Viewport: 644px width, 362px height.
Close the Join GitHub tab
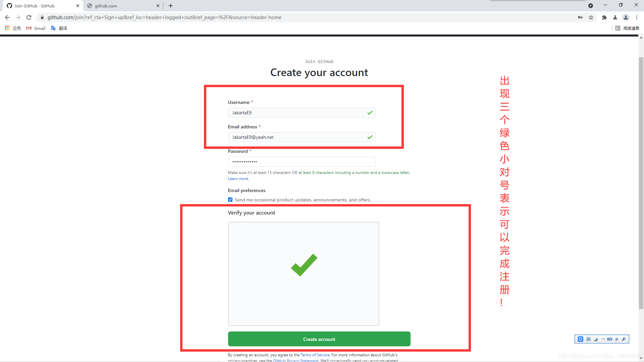(x=78, y=6)
